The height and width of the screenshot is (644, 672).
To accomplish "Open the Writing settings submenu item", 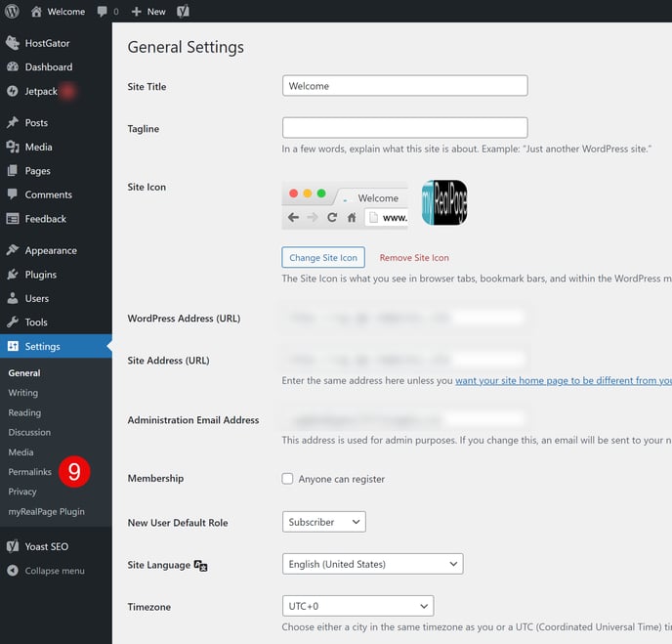I will pos(23,393).
